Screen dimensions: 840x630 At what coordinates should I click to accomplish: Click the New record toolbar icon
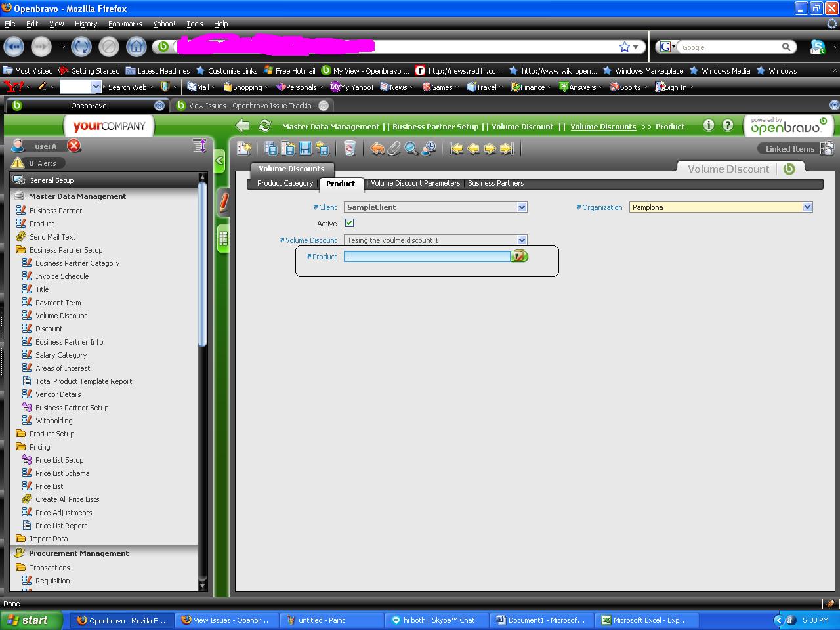(x=244, y=149)
